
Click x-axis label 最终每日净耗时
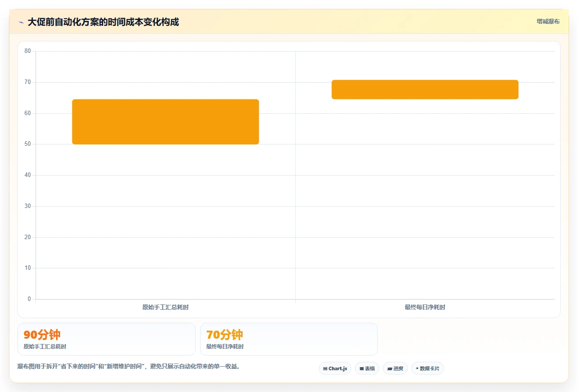425,307
